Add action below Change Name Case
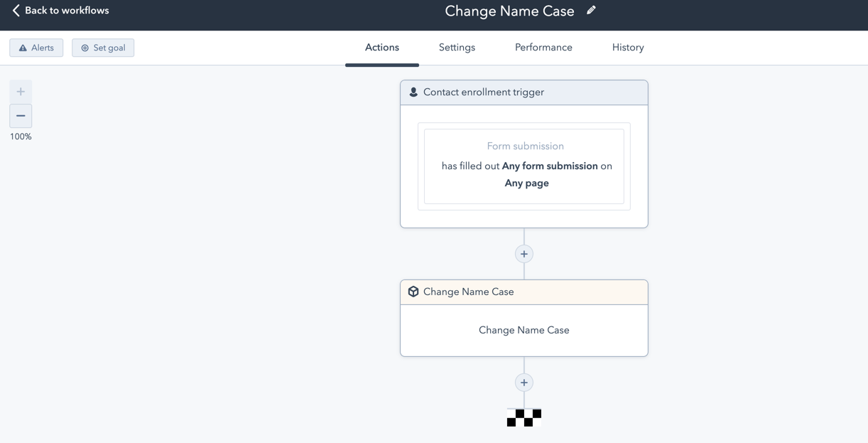This screenshot has height=443, width=868. 524,383
